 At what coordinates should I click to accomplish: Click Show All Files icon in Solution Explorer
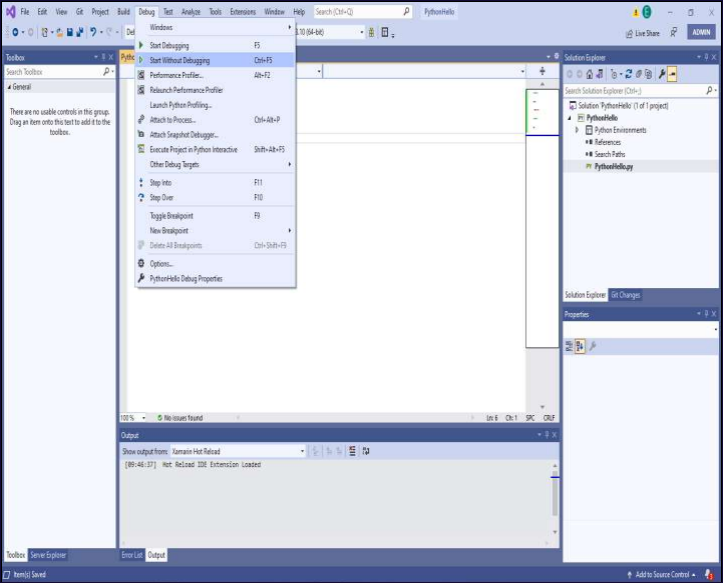click(648, 74)
